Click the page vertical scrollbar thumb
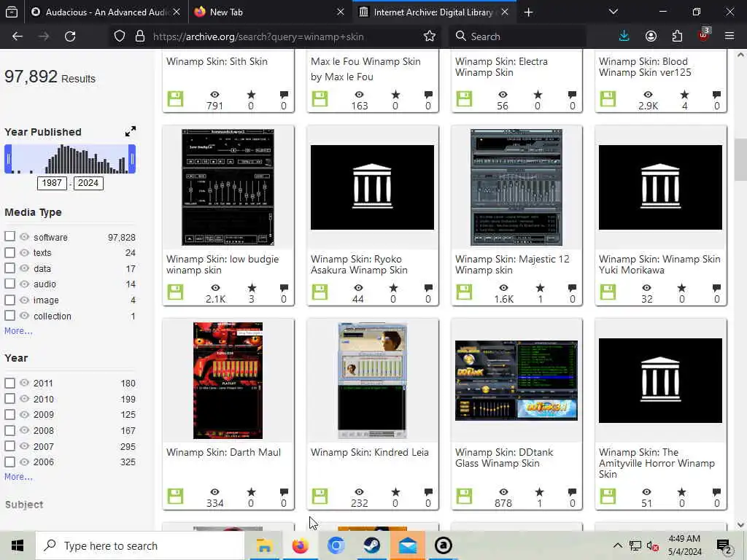This screenshot has height=560, width=747. click(740, 161)
